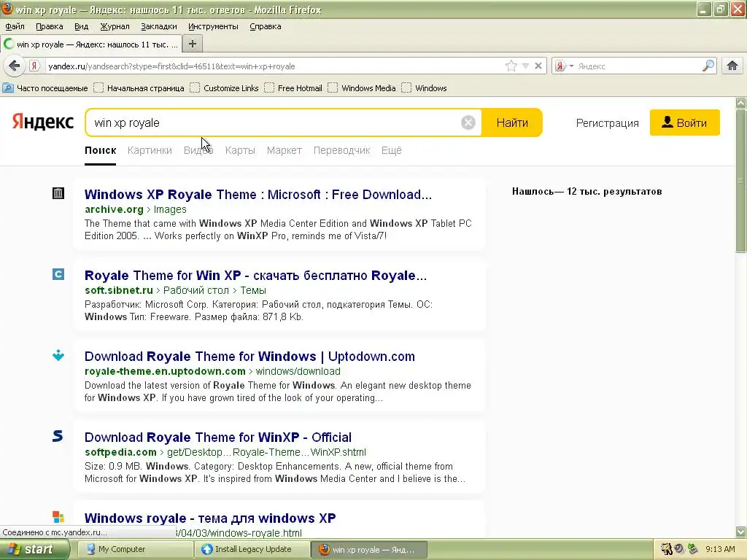
Task: Open the Windows bookmark
Action: tap(425, 88)
